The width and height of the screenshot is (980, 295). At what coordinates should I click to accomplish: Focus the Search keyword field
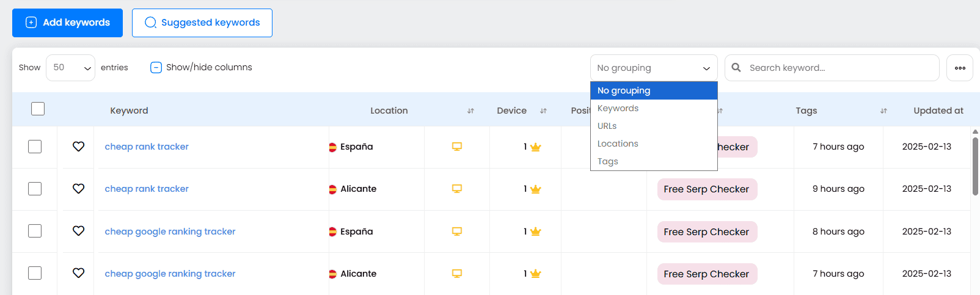coord(837,68)
